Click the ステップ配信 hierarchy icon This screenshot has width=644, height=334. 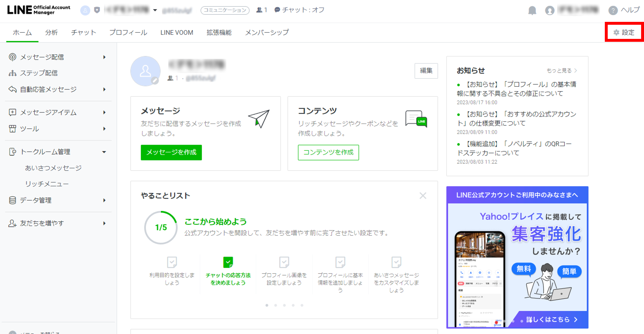tap(13, 73)
